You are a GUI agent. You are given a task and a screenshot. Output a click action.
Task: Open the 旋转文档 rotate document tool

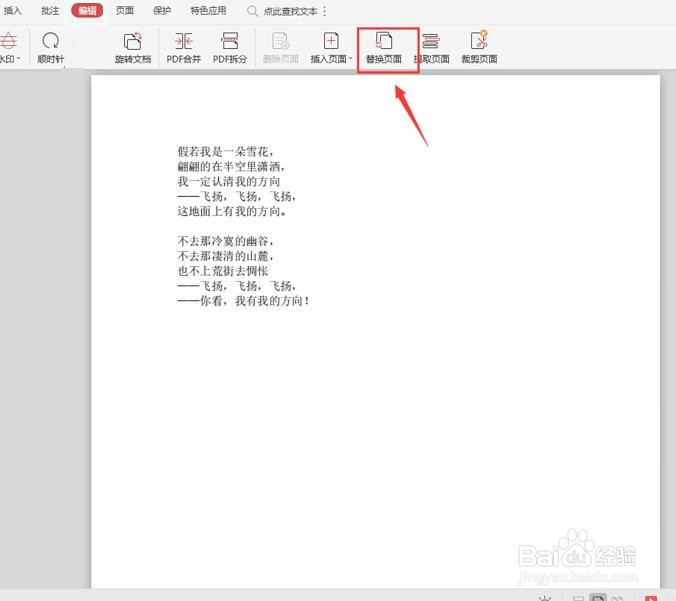point(133,48)
